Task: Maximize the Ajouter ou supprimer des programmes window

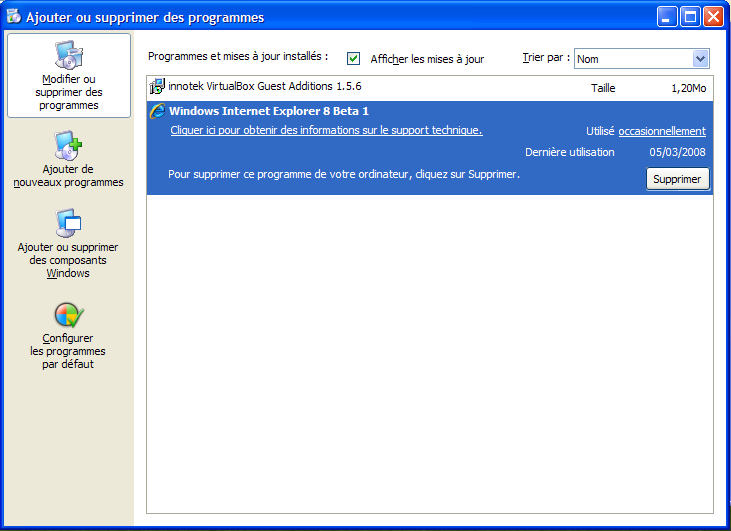Action: [x=690, y=17]
